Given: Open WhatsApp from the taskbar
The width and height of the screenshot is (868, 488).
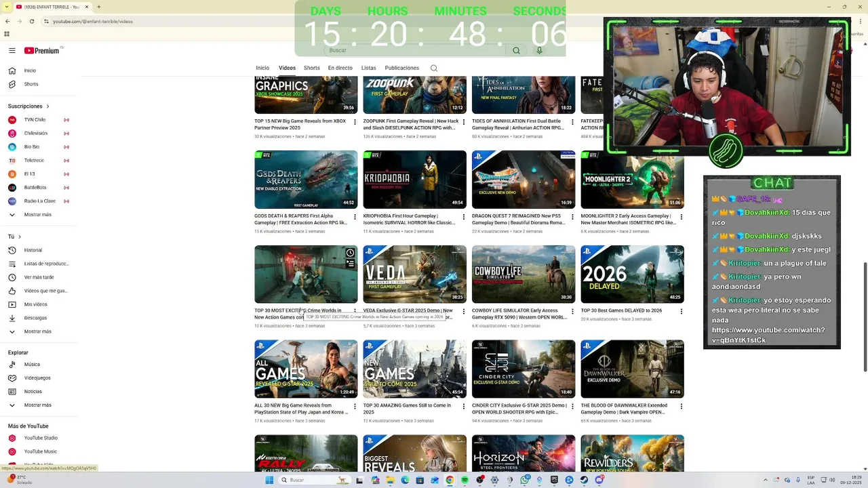Looking at the screenshot, I should [x=525, y=480].
